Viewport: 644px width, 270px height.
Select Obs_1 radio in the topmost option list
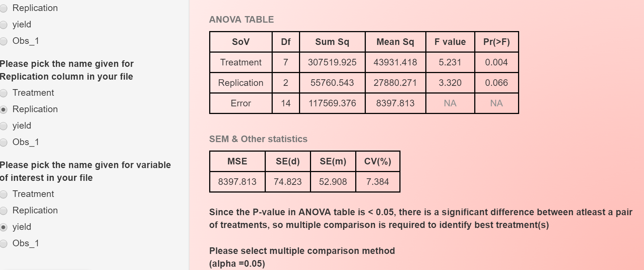4,41
